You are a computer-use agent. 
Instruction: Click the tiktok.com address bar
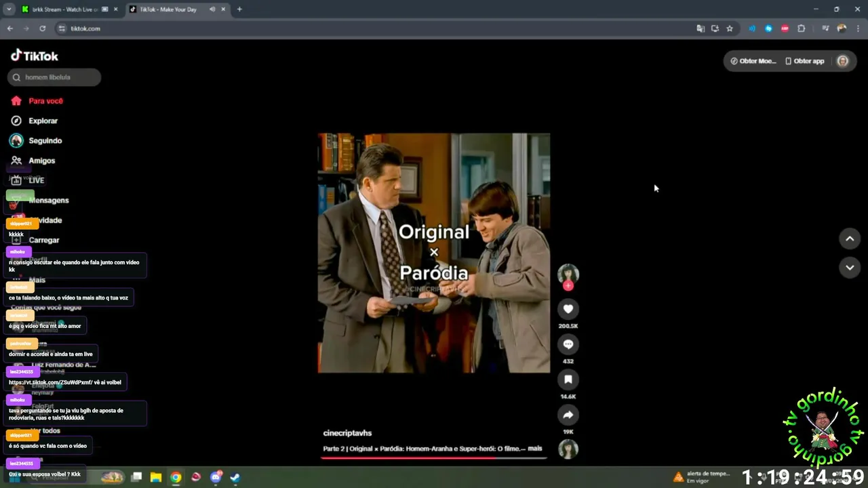(373, 28)
